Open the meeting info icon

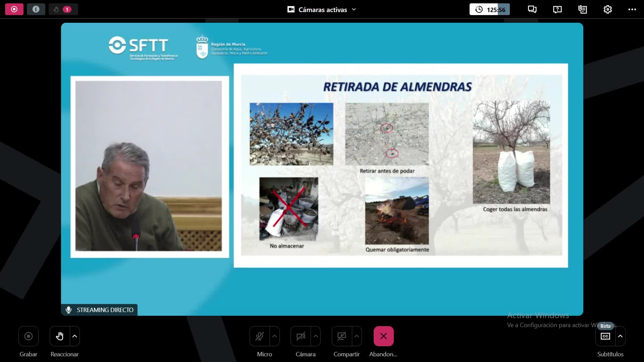click(x=36, y=9)
